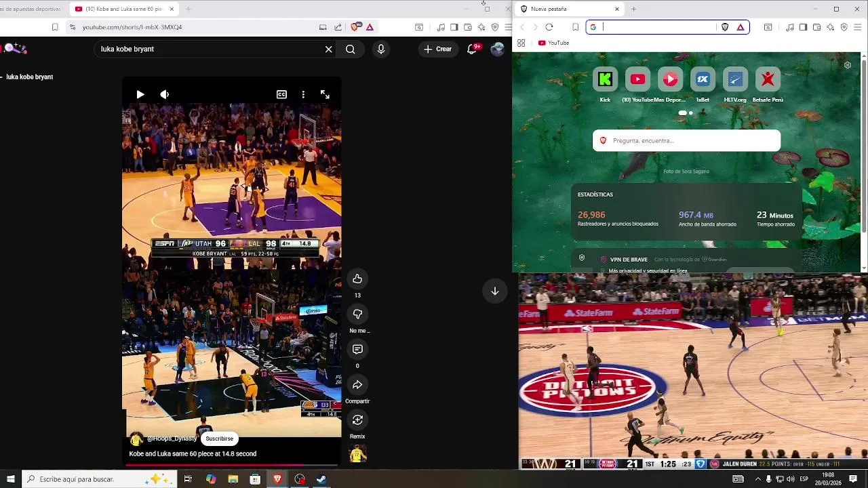Dislike the Short with thumbs down
Viewport: 868px width, 488px height.
357,314
